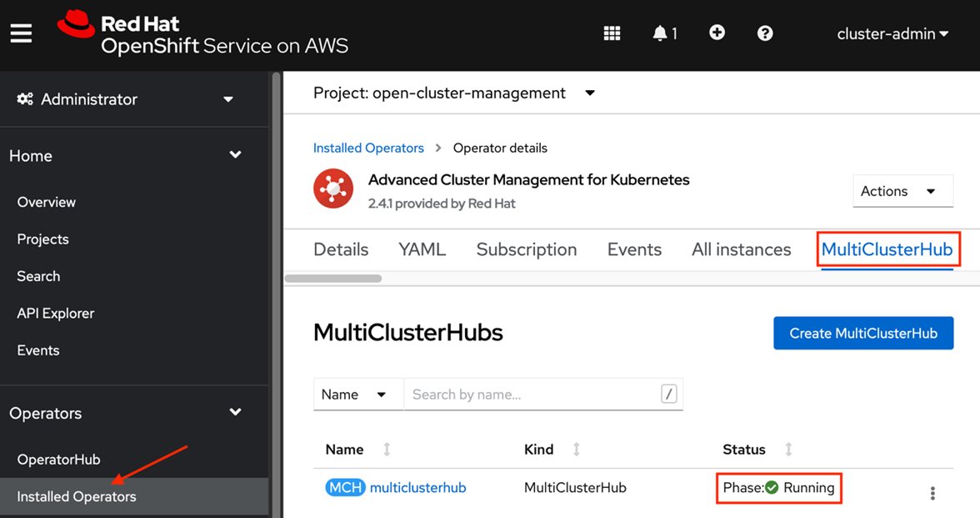Open the multiclusterhub resource link
Screen dimensions: 980x518
tap(417, 487)
